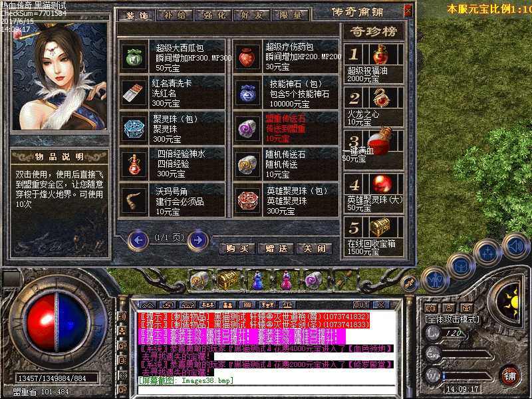
Task: Select the 超级大西瓜包 green bag icon
Action: pyautogui.click(x=134, y=57)
